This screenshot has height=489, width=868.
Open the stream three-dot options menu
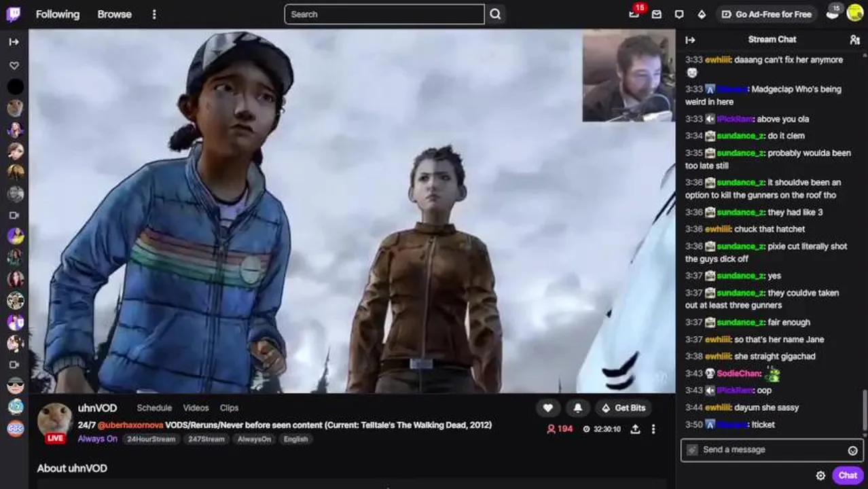[653, 429]
